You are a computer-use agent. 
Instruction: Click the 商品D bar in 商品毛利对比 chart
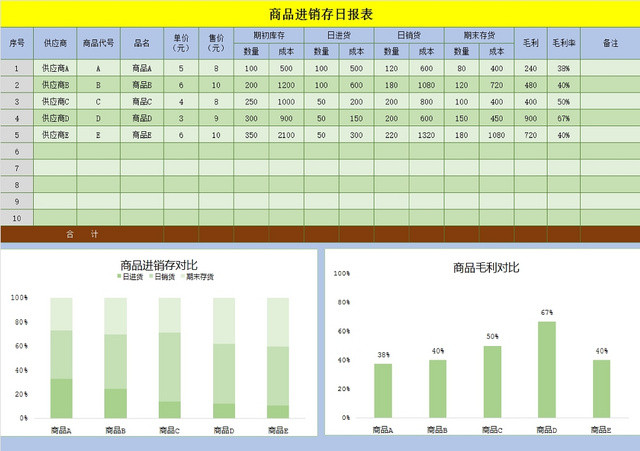pos(547,369)
